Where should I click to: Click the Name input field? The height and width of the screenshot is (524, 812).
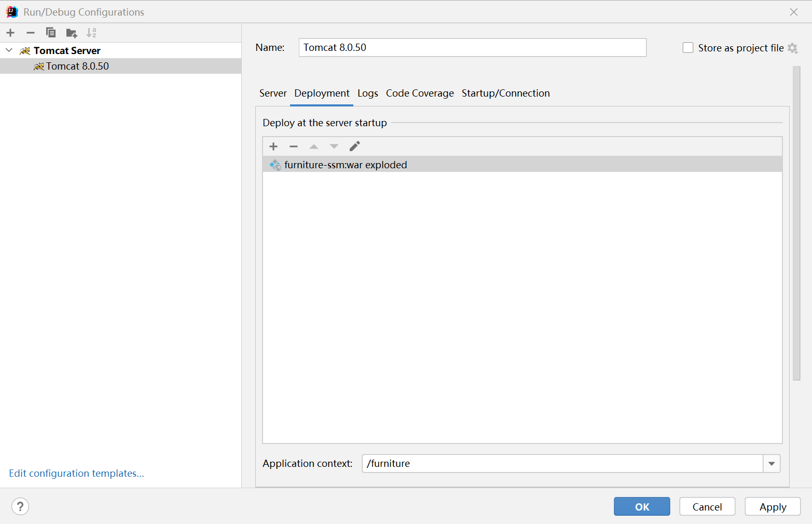coord(473,48)
